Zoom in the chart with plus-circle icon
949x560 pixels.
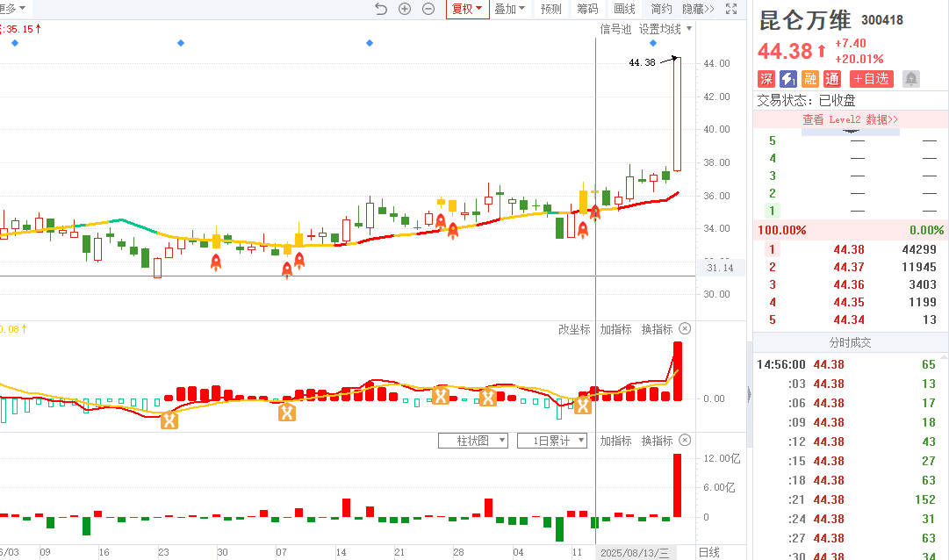pos(405,9)
